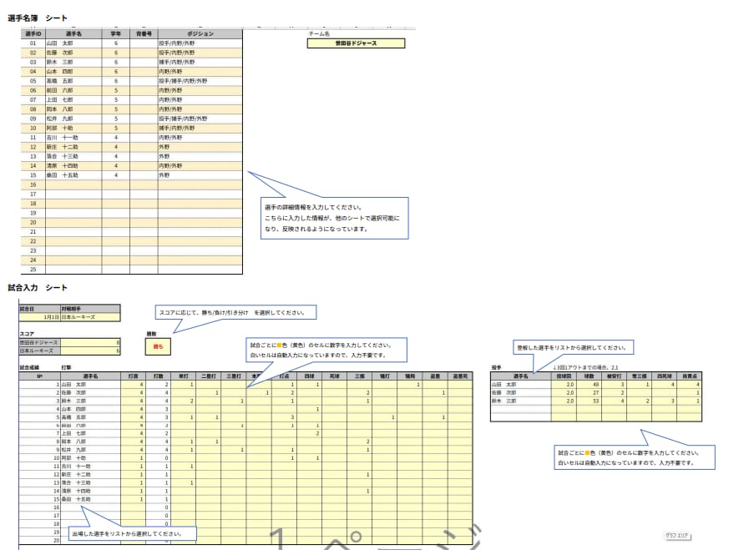This screenshot has width=744, height=560.
Task: Click the score cell for 世田谷ドジャース
Action: 90,342
